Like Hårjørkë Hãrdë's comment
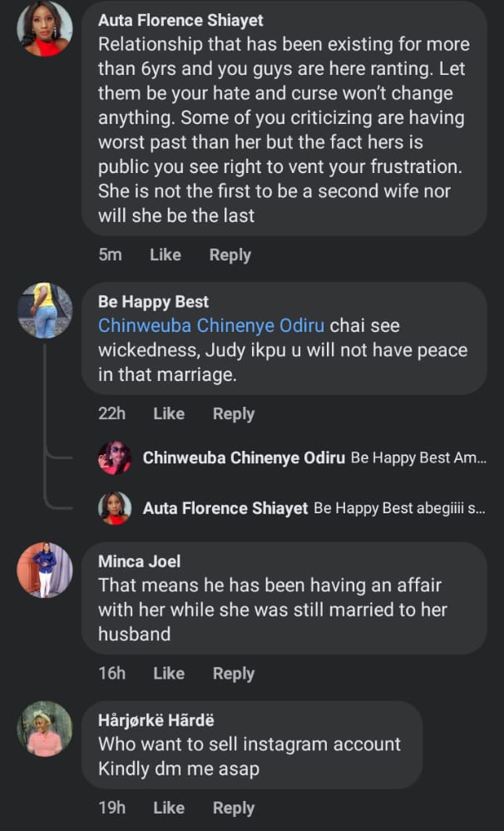The image size is (504, 831). (169, 808)
